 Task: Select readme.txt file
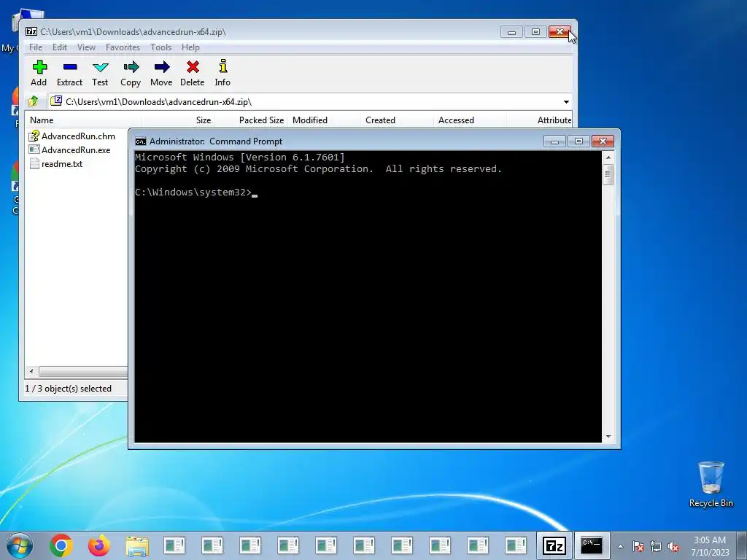click(55, 164)
